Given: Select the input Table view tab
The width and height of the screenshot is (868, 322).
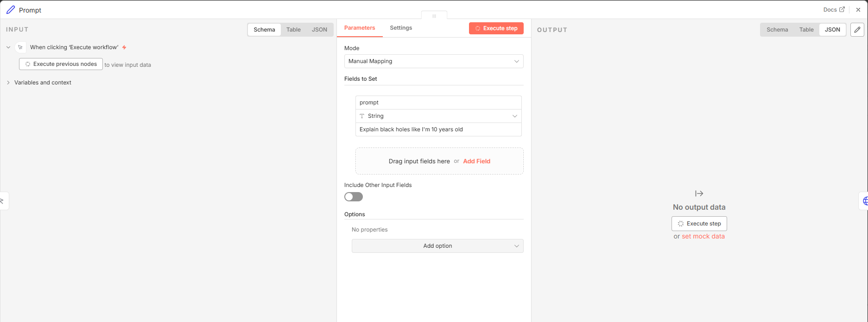Looking at the screenshot, I should (293, 30).
